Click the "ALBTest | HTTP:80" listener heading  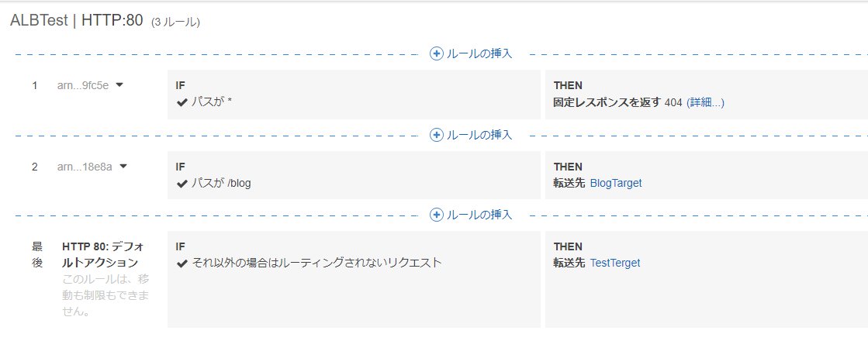tap(77, 22)
